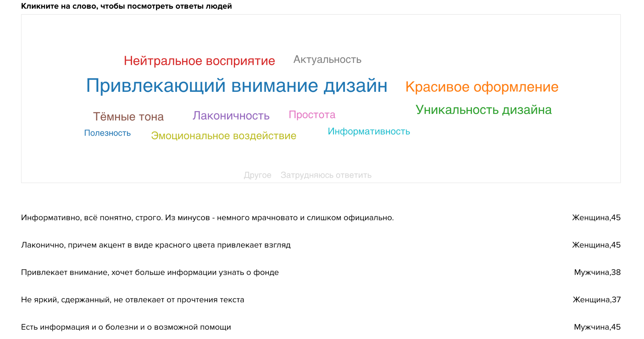Open the answer from Мужчина,38
The width and height of the screenshot is (644, 339).
coord(149,272)
